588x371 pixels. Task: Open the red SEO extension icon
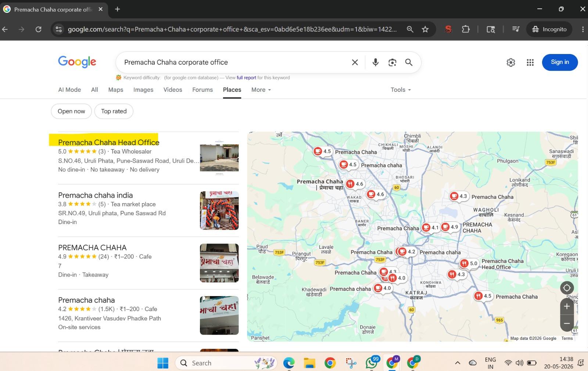[x=448, y=29]
